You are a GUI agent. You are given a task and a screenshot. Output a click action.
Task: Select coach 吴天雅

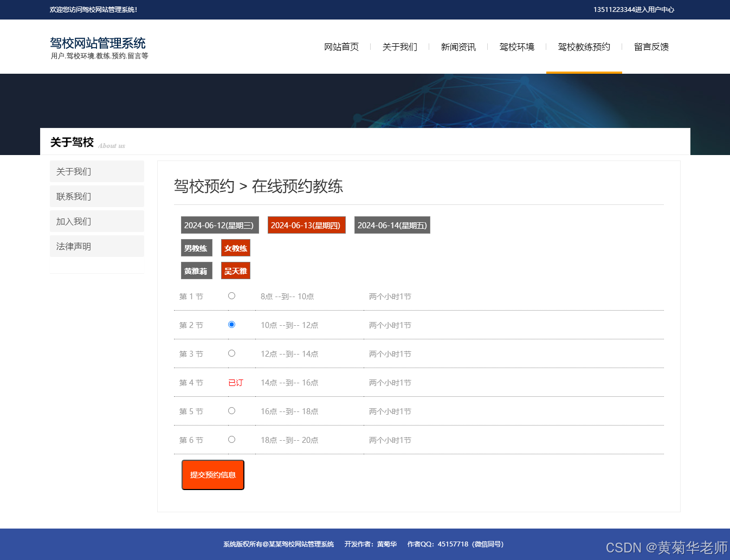coord(236,271)
